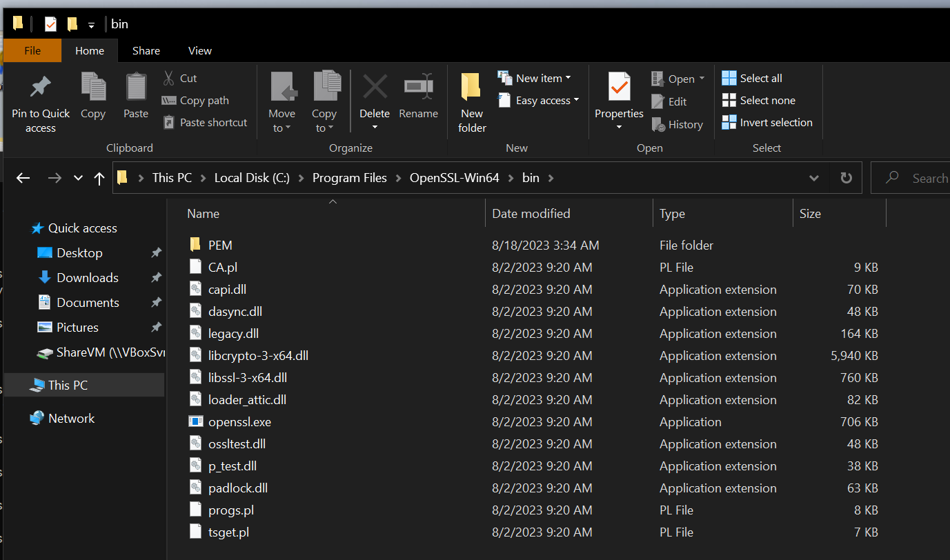Click Copy path in Clipboard group
Image resolution: width=950 pixels, height=560 pixels.
pyautogui.click(x=195, y=101)
